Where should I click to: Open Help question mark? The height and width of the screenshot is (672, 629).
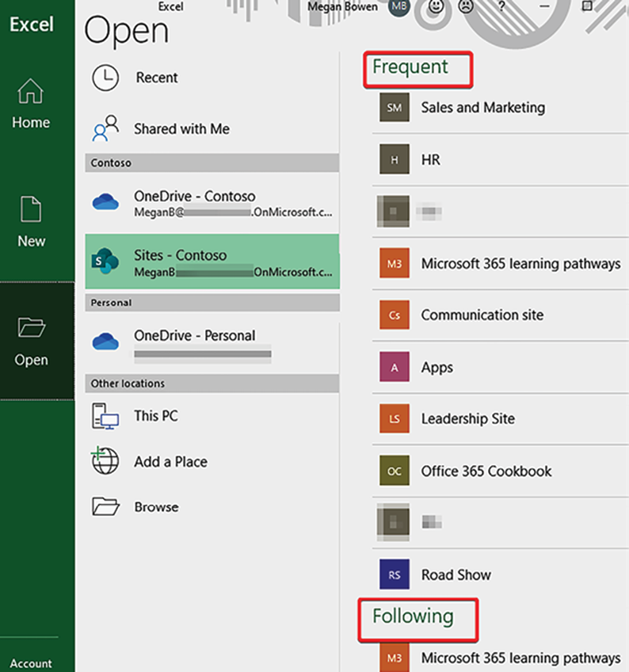point(501,6)
